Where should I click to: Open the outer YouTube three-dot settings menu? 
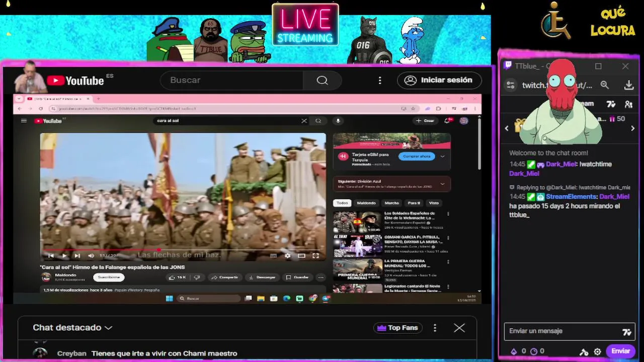point(380,80)
